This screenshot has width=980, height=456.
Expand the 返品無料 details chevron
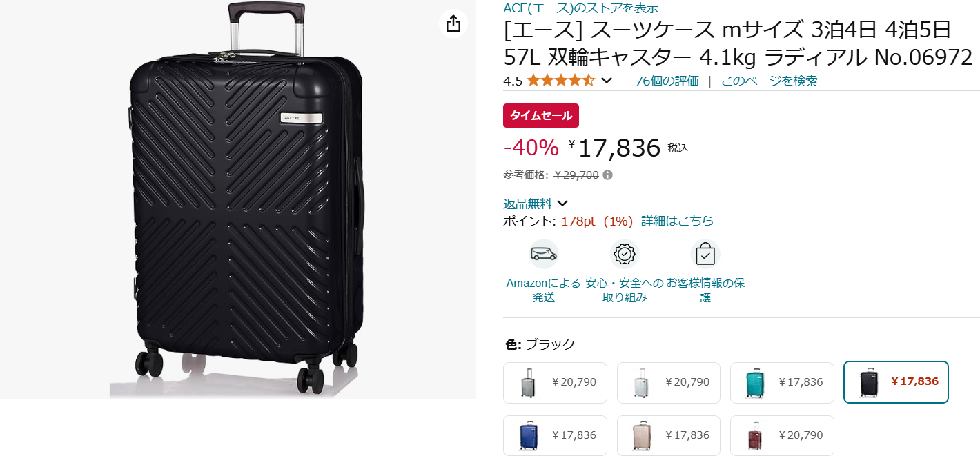point(562,202)
